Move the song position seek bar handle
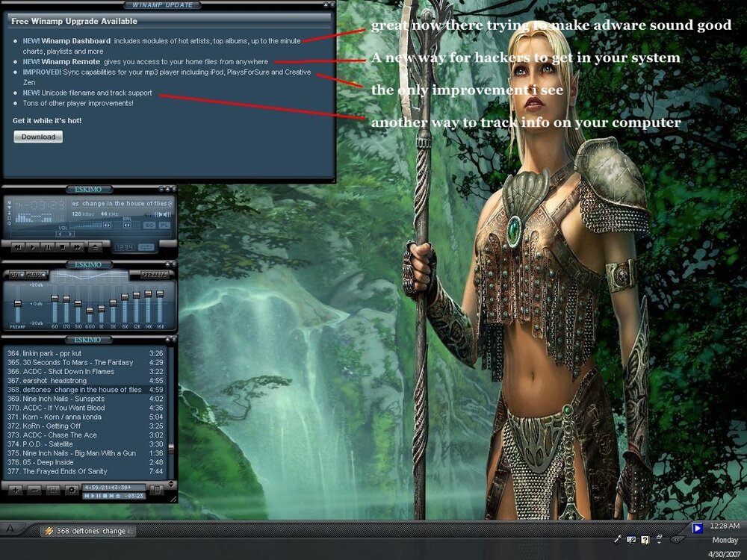This screenshot has height=560, width=747. 65,234
